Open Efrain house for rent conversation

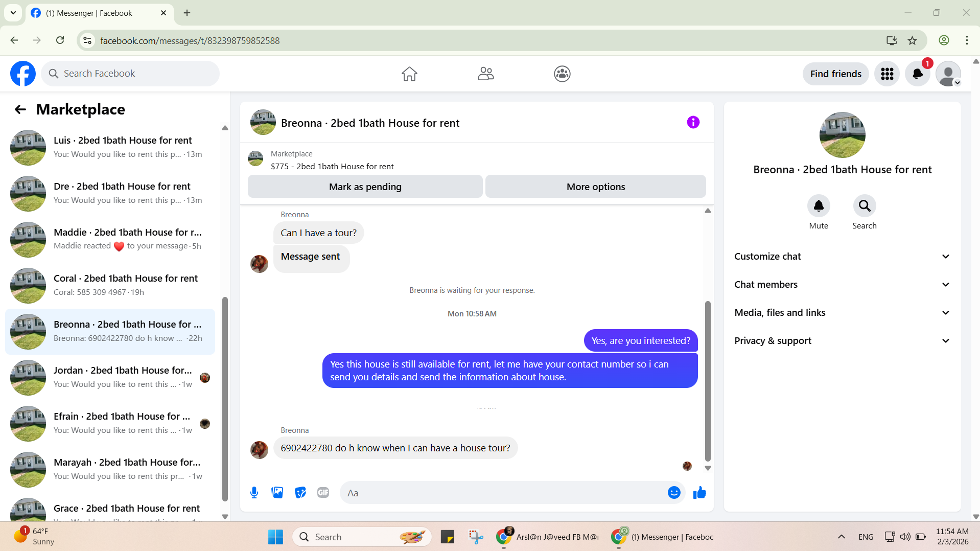pos(110,424)
